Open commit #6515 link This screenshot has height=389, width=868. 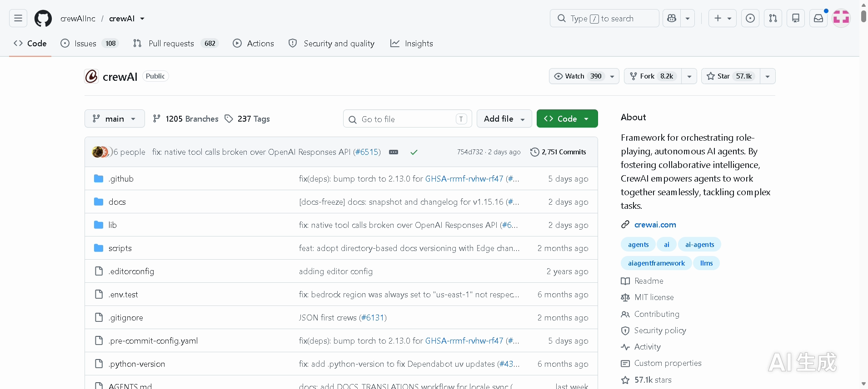point(367,152)
